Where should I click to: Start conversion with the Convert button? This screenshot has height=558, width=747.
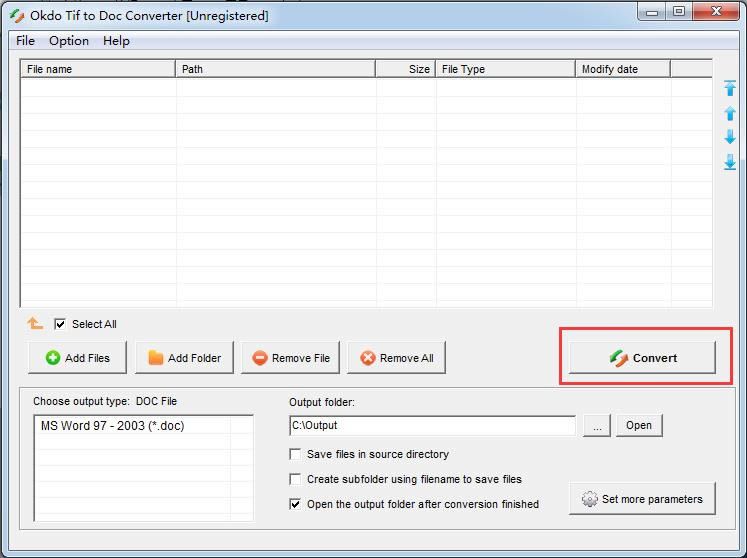click(642, 357)
